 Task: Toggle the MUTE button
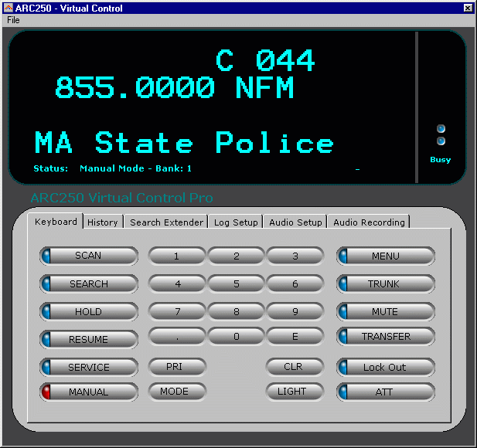[386, 311]
